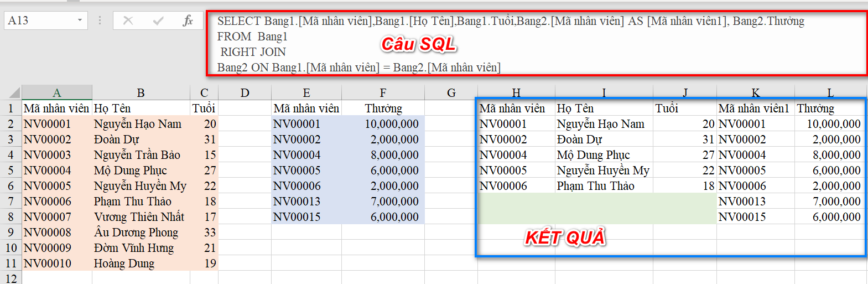Select column A header
This screenshot has width=868, height=284.
[x=57, y=92]
